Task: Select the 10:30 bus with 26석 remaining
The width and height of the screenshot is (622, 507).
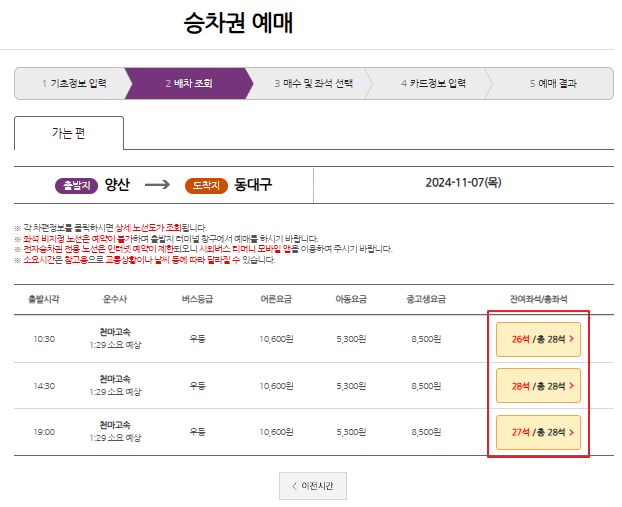Action: tap(538, 339)
